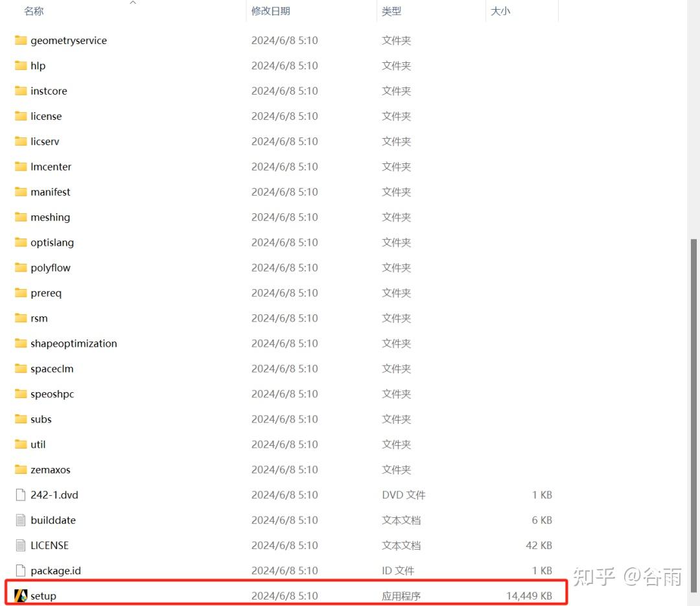Select the folder name 'licserv'
Screen dimensions: 700x606
(45, 141)
